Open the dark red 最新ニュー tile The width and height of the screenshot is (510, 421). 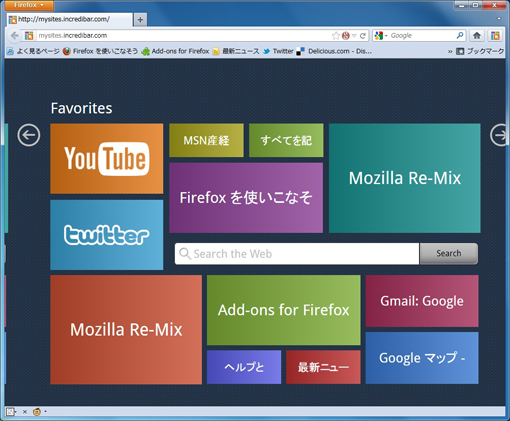click(x=323, y=367)
